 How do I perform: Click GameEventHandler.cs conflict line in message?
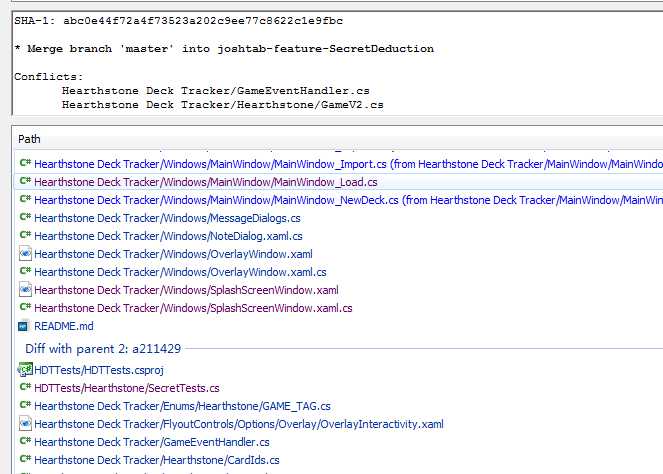(x=216, y=90)
